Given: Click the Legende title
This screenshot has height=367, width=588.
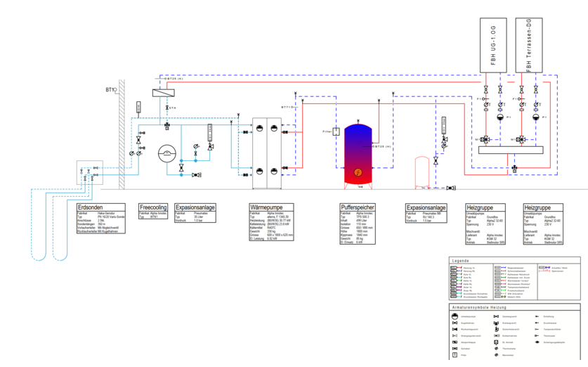Looking at the screenshot, I should pos(461,260).
